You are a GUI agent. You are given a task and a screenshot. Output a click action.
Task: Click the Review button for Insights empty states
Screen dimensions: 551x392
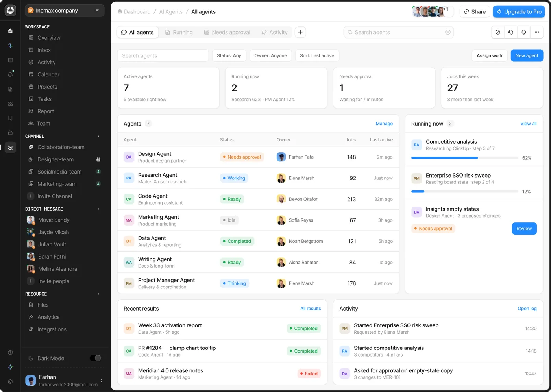pyautogui.click(x=524, y=229)
